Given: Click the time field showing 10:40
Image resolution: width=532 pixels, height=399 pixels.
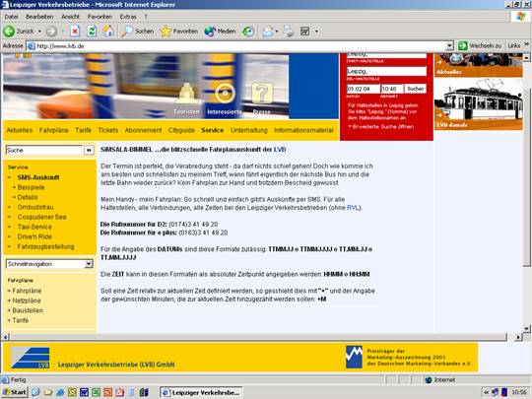Looking at the screenshot, I should [x=392, y=89].
